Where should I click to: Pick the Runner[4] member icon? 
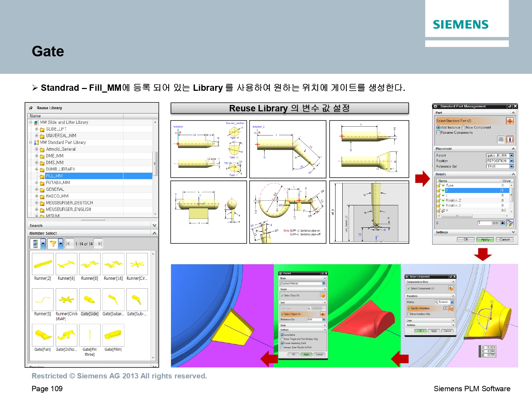click(x=66, y=264)
